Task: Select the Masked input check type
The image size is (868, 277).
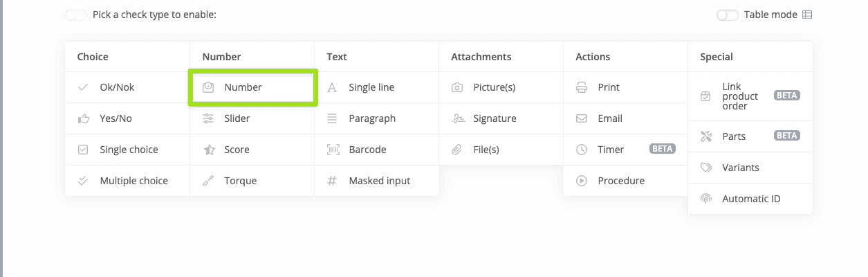Action: (x=379, y=181)
